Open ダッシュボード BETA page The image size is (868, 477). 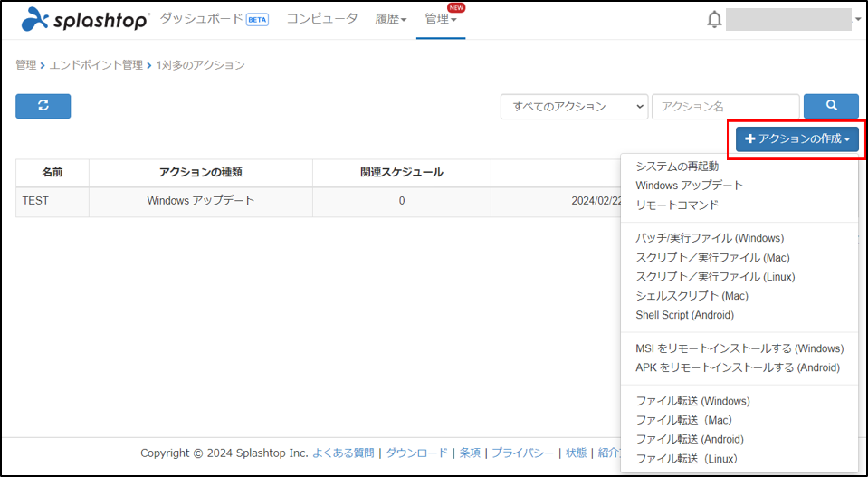(215, 19)
